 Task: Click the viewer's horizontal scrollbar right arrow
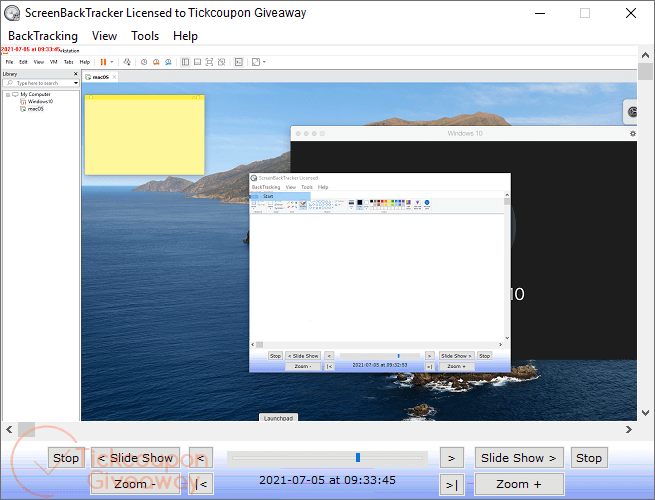629,429
